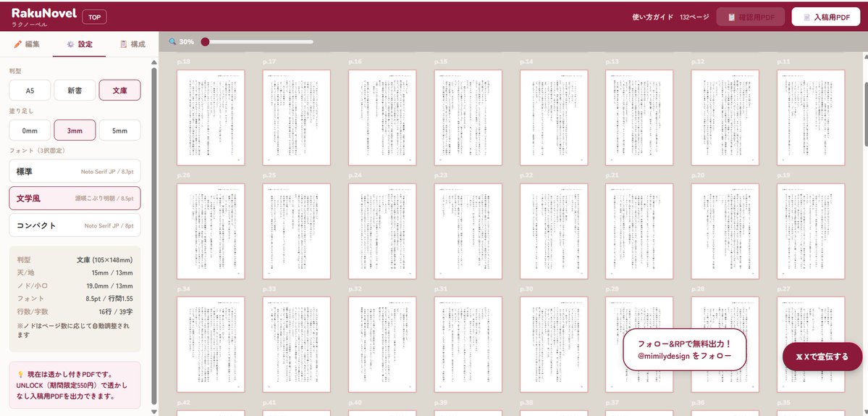Choose the 文学風 font option
This screenshot has width=868, height=416.
[75, 199]
